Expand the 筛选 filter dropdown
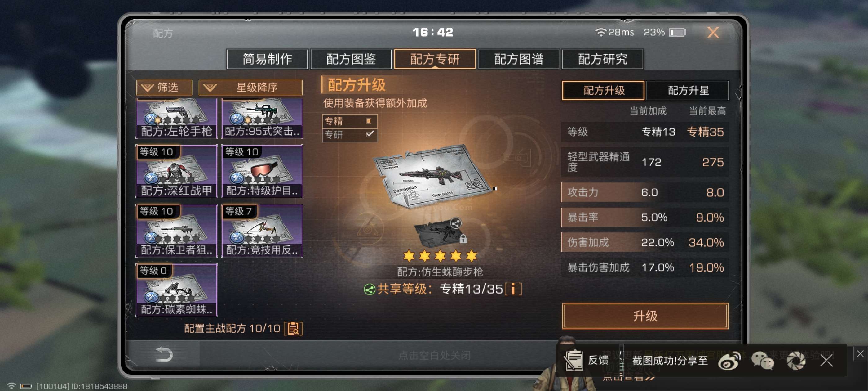Screen dimensions: 868x391 coord(164,88)
